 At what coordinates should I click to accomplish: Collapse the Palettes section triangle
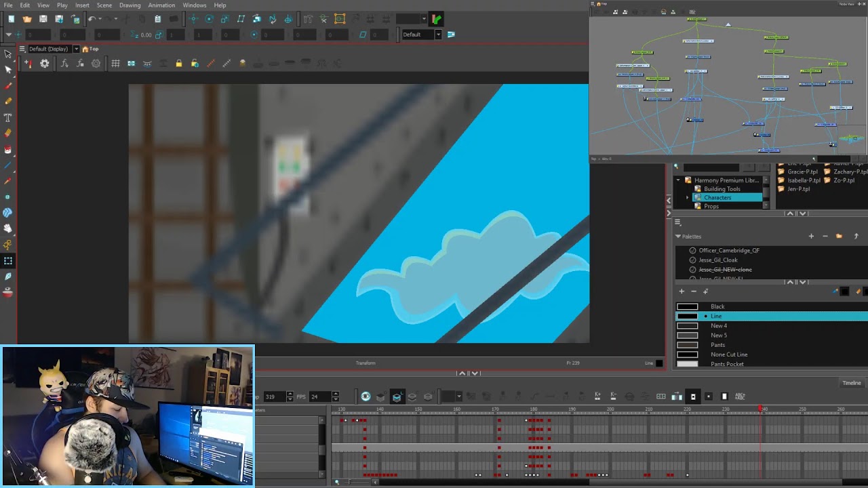[x=677, y=237]
